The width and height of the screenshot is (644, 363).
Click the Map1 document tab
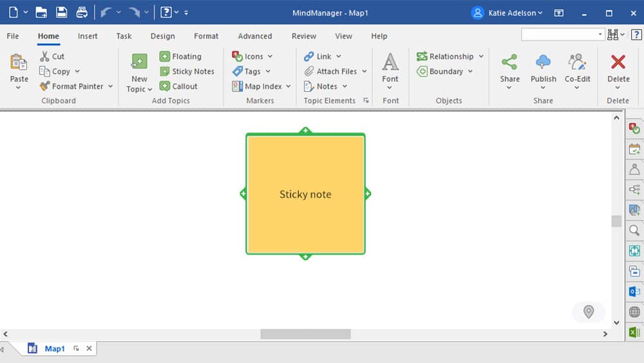click(55, 349)
